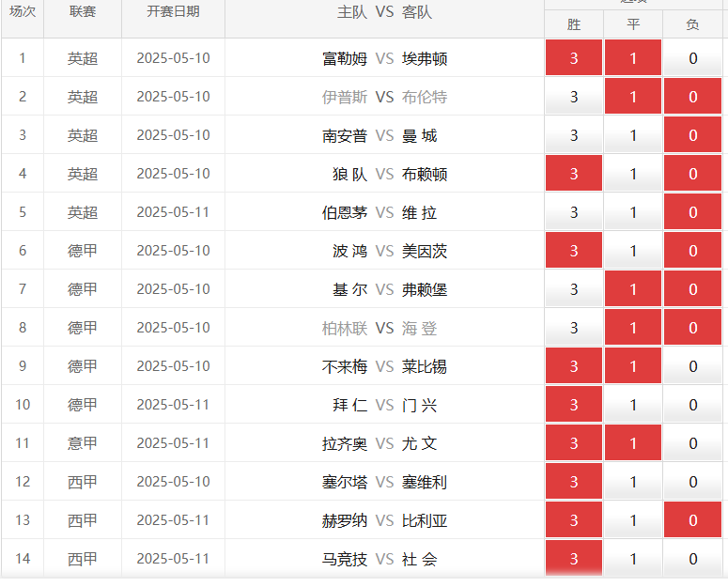Image resolution: width=728 pixels, height=587 pixels.
Task: Toggle win (3) for 拉齐奥 VS 尤文
Action: pos(574,442)
